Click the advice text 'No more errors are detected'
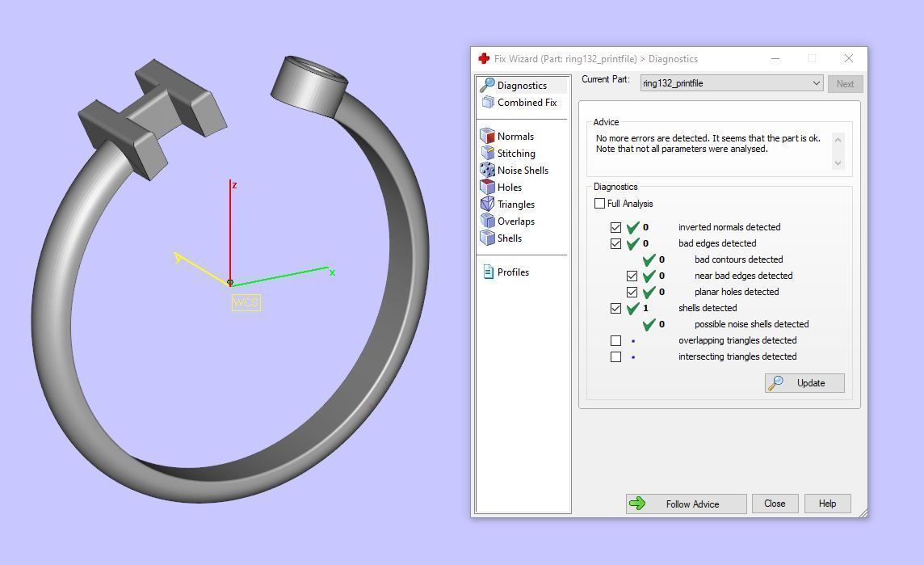 point(653,138)
